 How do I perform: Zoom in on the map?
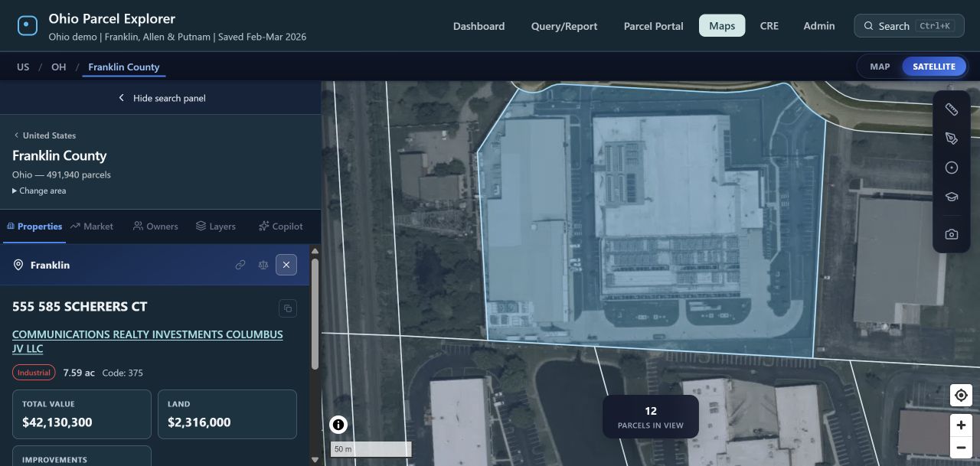961,425
